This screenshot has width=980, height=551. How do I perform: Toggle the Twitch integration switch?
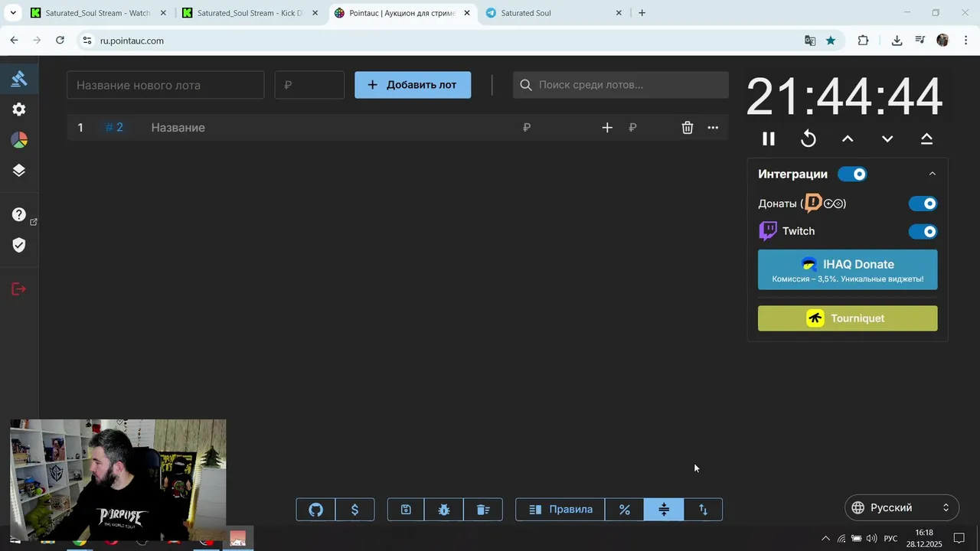click(923, 232)
